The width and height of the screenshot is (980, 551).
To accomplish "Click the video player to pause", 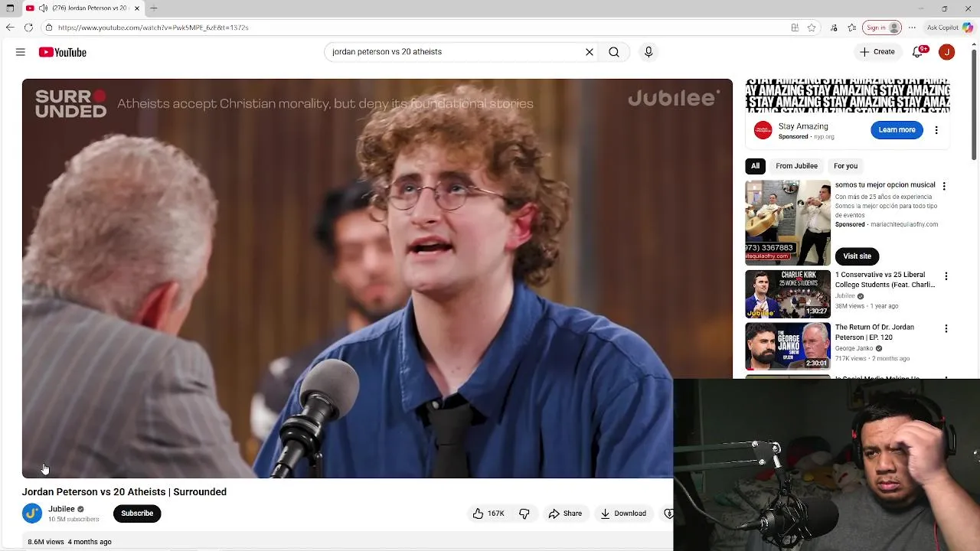I will coord(377,279).
